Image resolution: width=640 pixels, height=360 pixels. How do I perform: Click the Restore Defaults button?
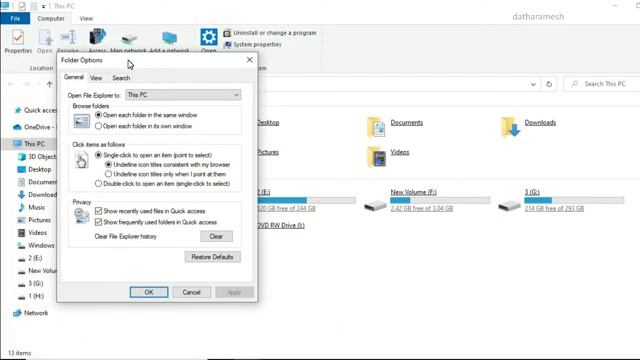coord(212,257)
